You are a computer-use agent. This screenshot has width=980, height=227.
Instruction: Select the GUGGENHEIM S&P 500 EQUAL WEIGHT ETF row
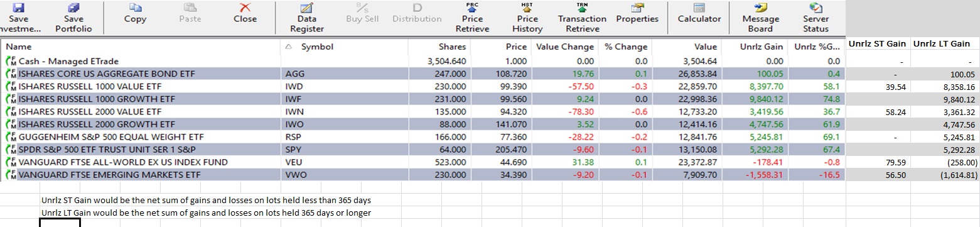click(x=423, y=136)
